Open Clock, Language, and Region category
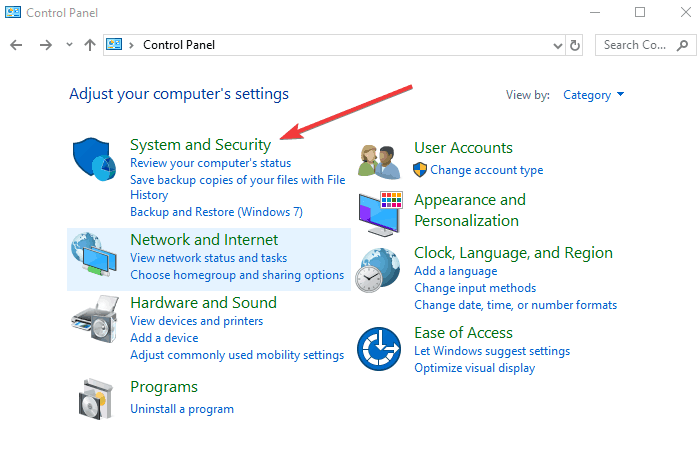 tap(513, 253)
